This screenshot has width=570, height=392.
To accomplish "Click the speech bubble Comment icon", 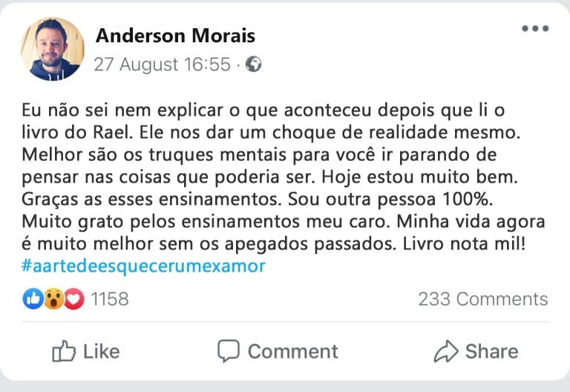I will [229, 350].
